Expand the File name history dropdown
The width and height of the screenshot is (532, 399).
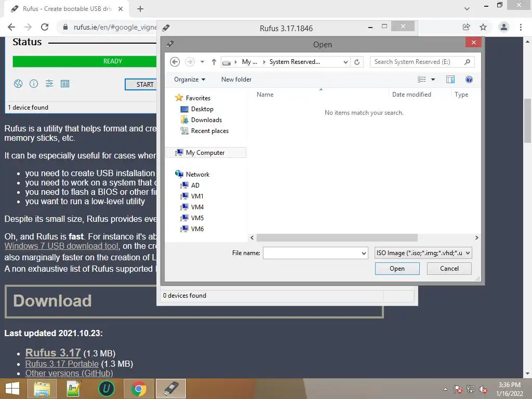click(364, 253)
